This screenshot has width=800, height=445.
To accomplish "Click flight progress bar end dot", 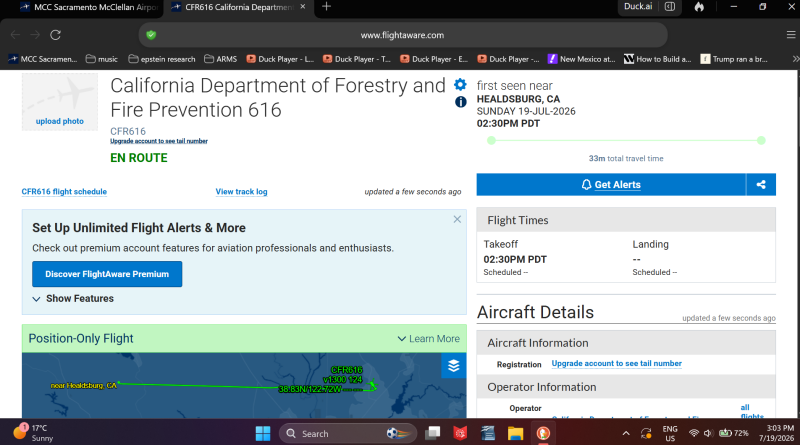I will tap(761, 140).
